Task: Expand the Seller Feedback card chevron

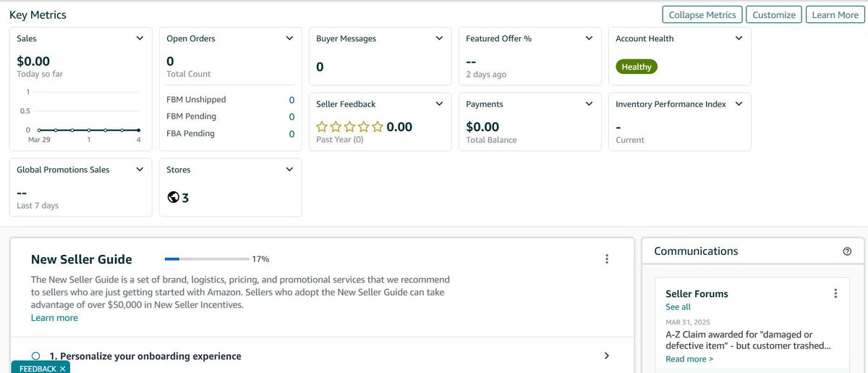Action: (439, 104)
